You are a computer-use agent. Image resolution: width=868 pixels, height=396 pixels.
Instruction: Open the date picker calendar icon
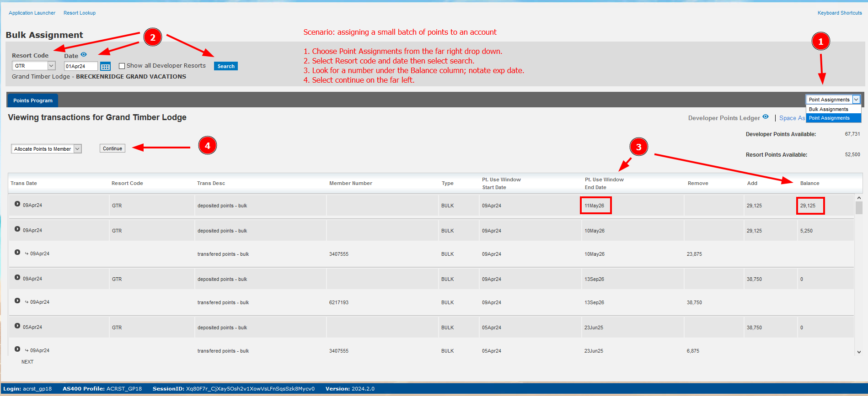tap(105, 66)
